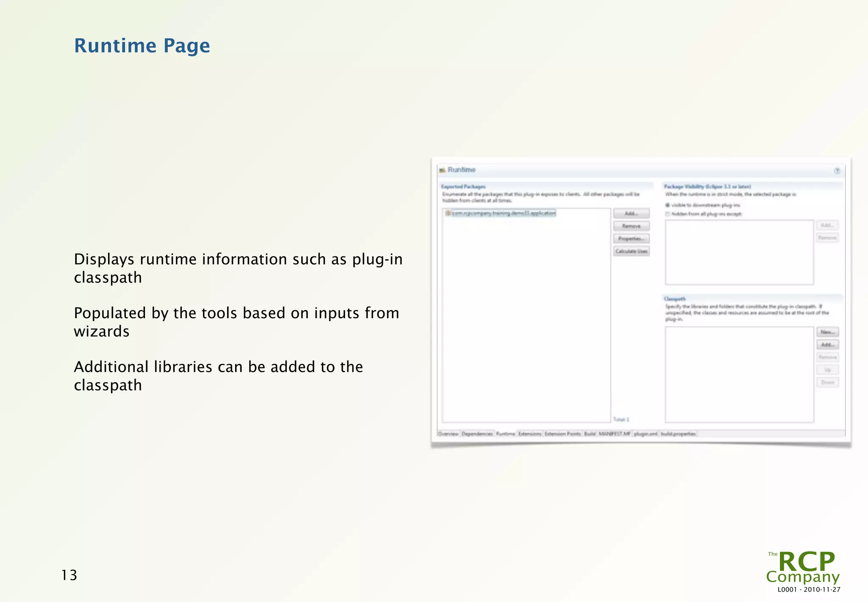Screen dimensions: 868x602
Task: Click the Calculate Uses button
Action: click(632, 251)
